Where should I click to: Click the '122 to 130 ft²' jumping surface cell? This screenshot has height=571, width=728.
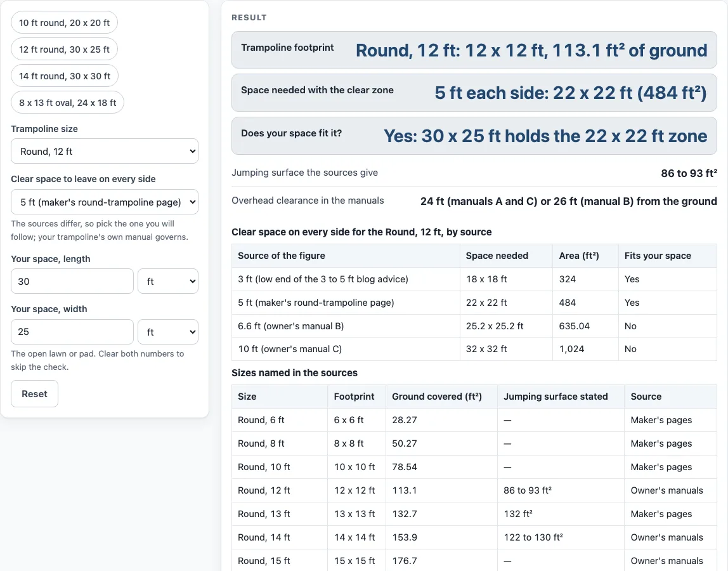[x=561, y=537]
